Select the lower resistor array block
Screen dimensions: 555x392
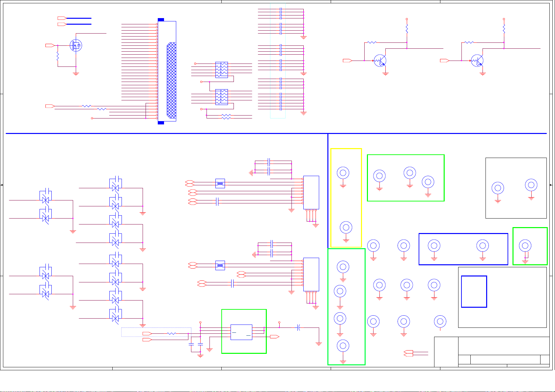(222, 97)
